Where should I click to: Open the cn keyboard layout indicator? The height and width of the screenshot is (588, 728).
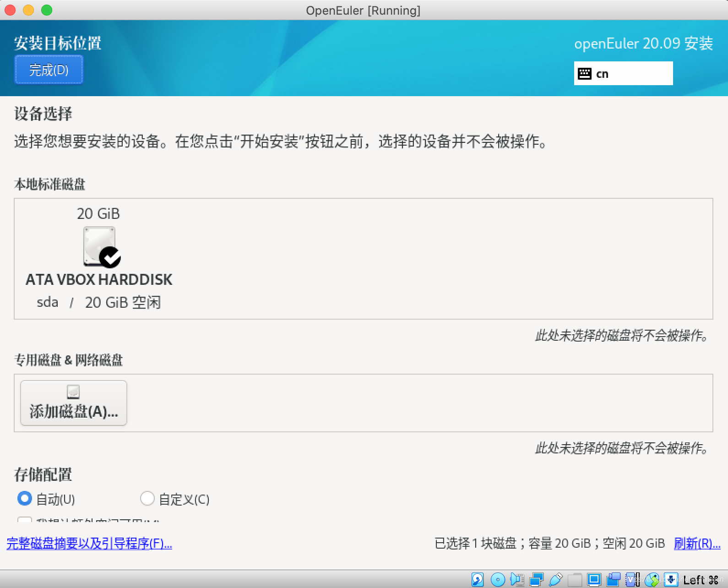pos(623,73)
